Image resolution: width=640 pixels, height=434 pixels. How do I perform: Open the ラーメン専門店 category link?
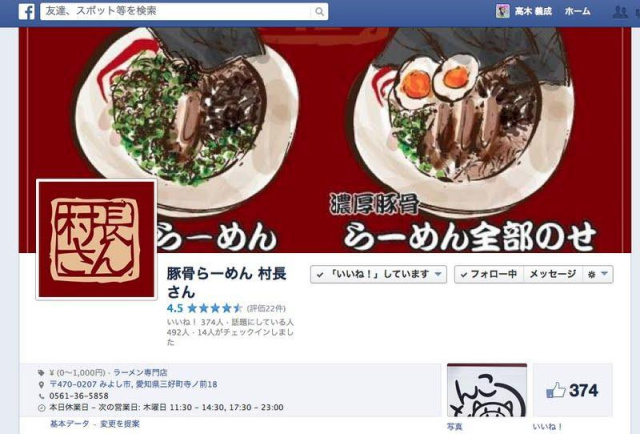click(140, 372)
